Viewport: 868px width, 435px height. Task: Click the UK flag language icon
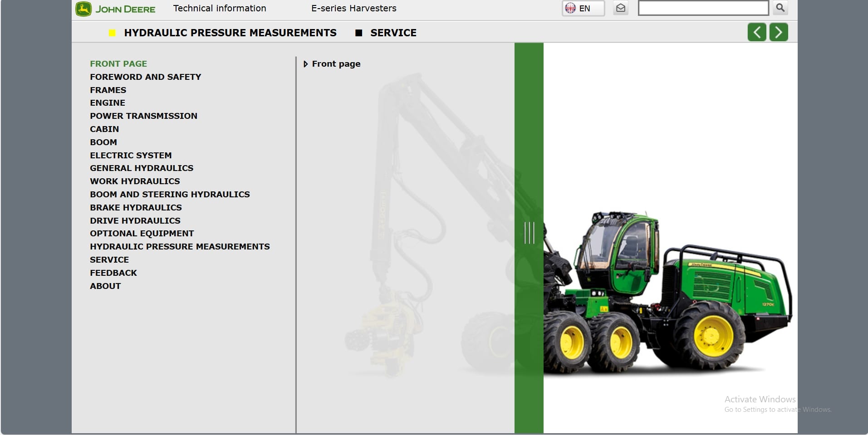click(571, 8)
